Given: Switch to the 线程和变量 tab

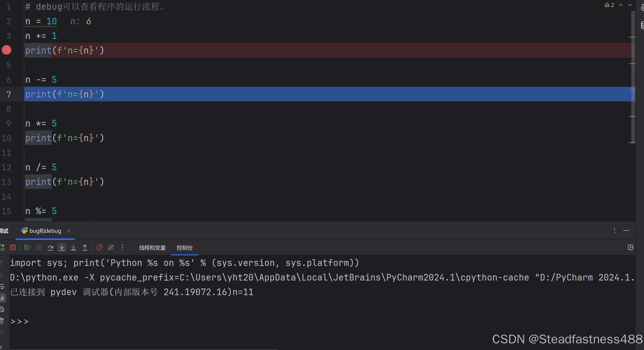Looking at the screenshot, I should coord(152,248).
